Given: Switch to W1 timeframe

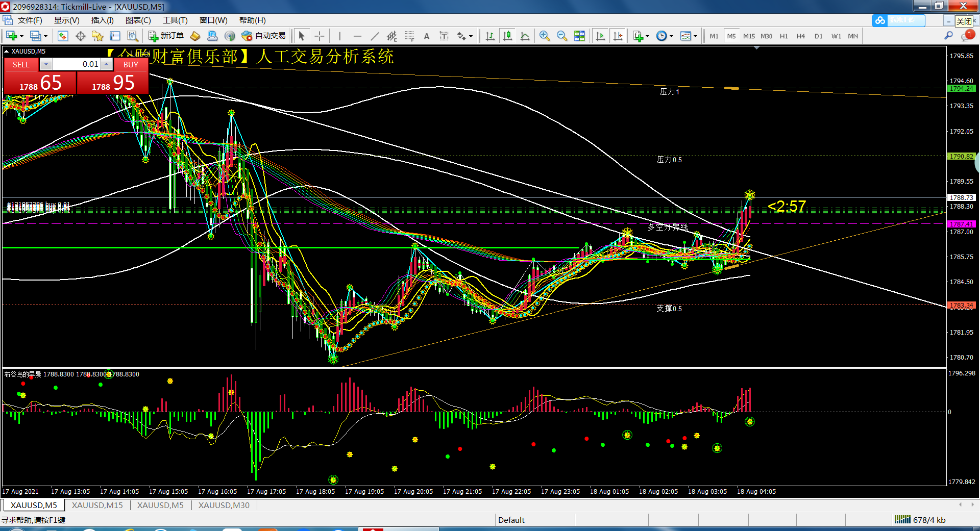Looking at the screenshot, I should coord(836,36).
